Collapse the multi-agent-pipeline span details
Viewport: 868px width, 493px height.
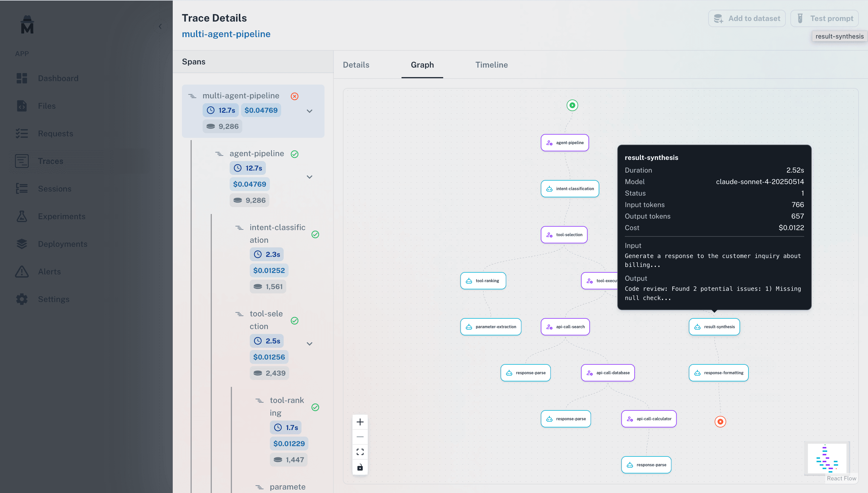[x=310, y=111]
